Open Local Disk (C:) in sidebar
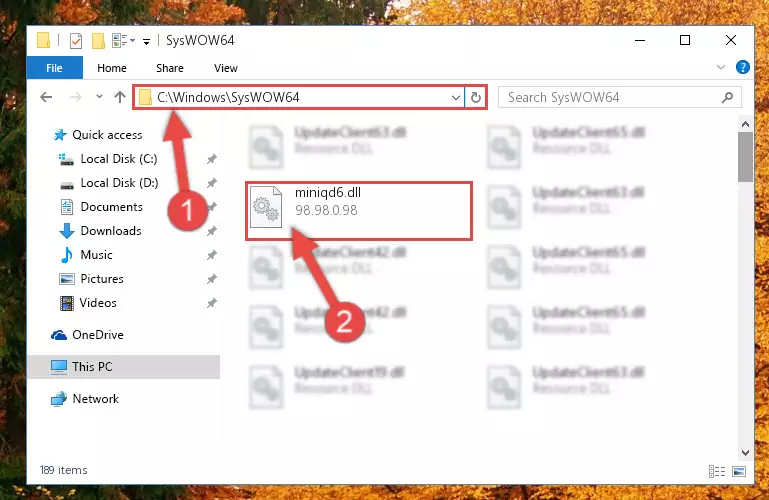Viewport: 769px width, 500px height. [108, 159]
